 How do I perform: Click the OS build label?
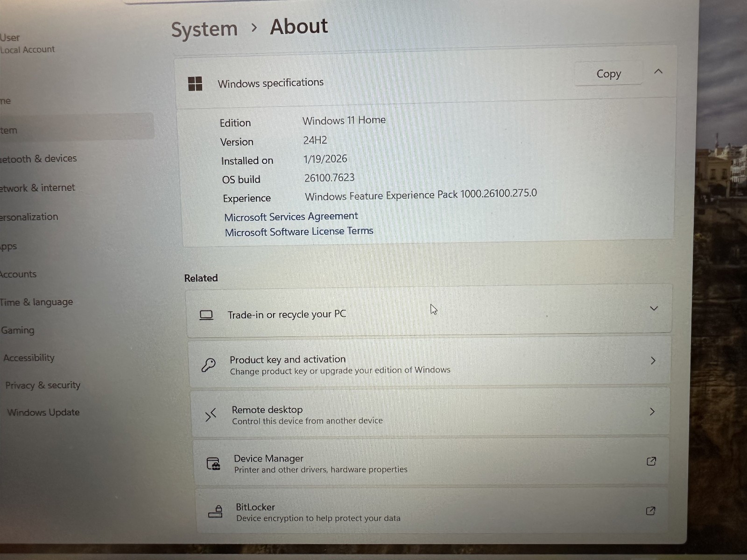pos(241,180)
